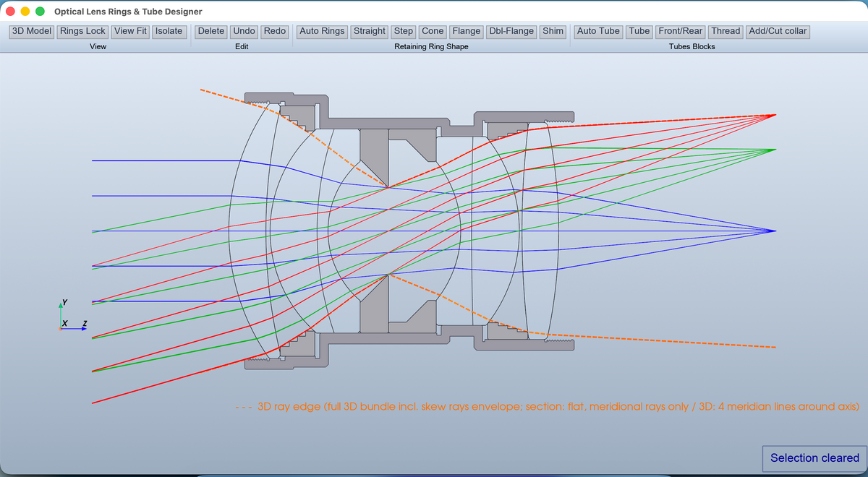The image size is (868, 477).
Task: Activate the Isolate view button
Action: [169, 31]
